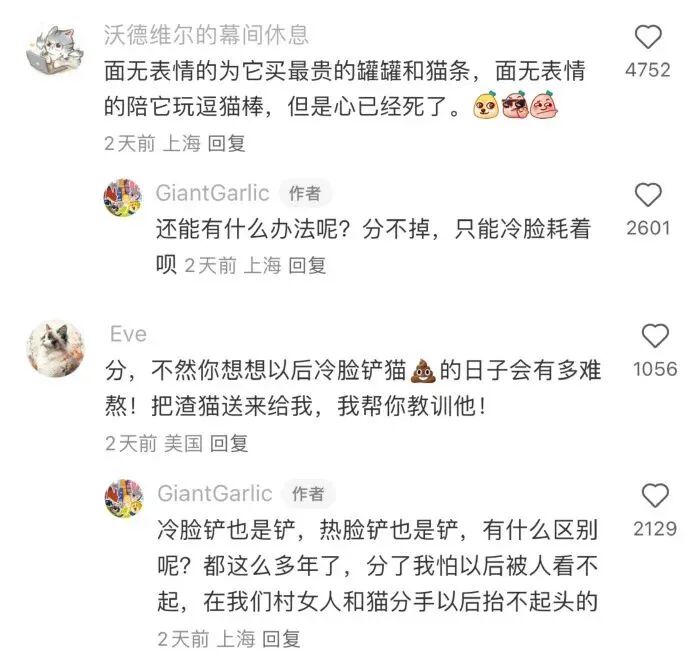
Task: Open GiantGarlic username in second reply
Action: (x=215, y=493)
